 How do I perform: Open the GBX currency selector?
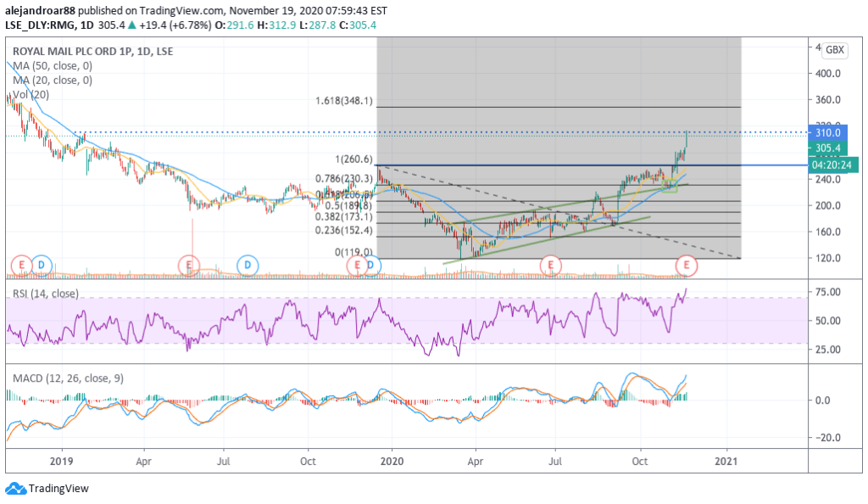[x=834, y=50]
